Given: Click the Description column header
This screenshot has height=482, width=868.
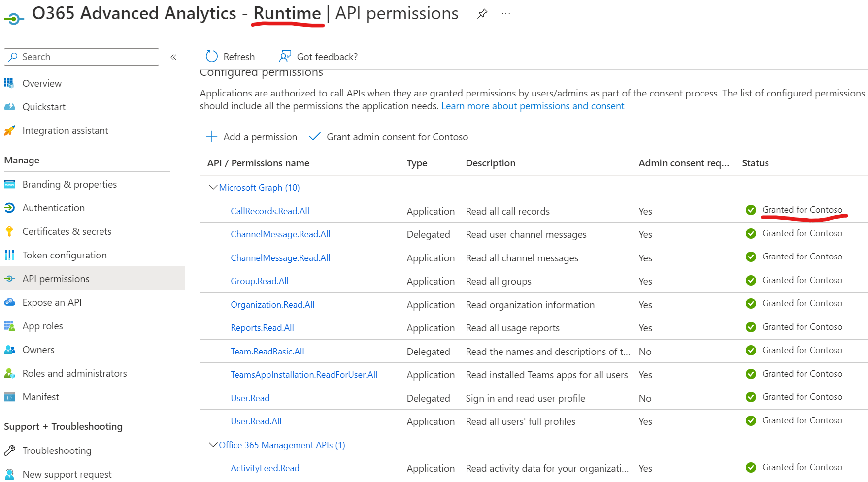Looking at the screenshot, I should pyautogui.click(x=491, y=163).
